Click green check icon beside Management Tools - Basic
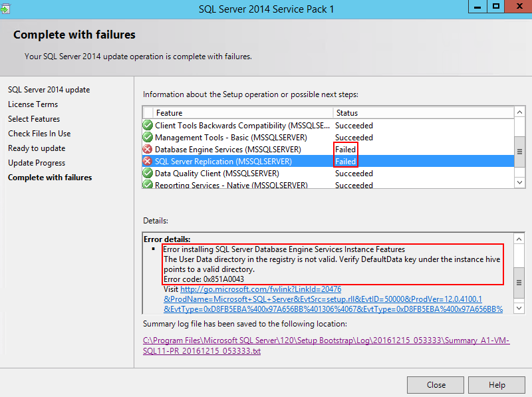Viewport: 532px width, 397px height. tap(148, 137)
